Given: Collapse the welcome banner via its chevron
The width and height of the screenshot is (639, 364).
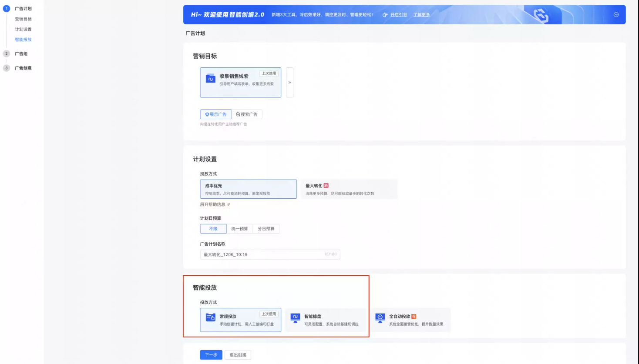Looking at the screenshot, I should click(615, 14).
